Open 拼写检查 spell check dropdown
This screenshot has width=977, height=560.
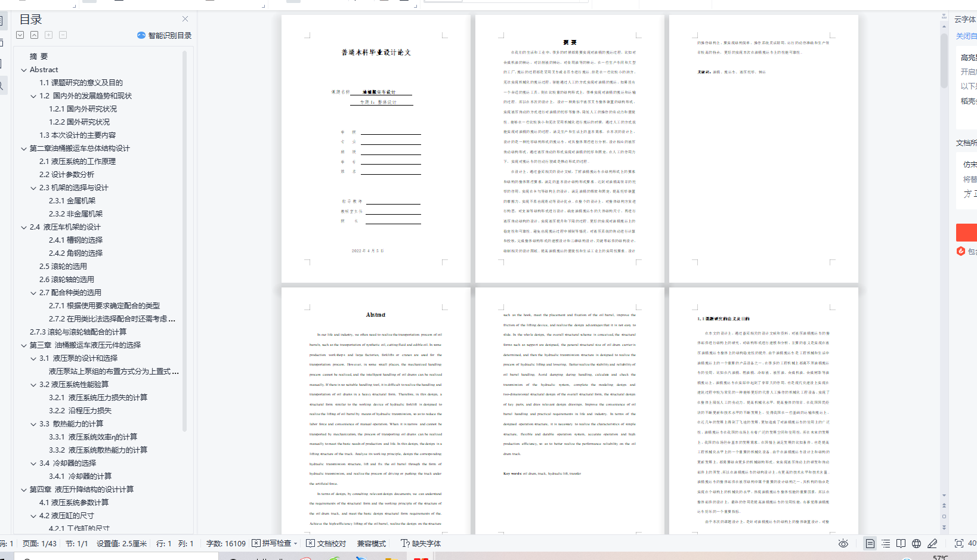(295, 544)
